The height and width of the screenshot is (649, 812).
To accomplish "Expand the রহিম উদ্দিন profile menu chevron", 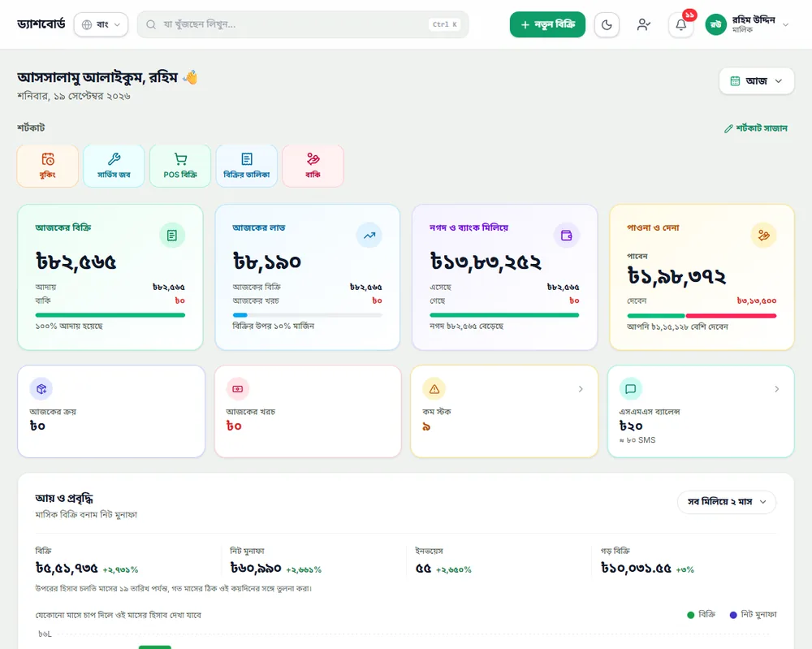I will 785,24.
